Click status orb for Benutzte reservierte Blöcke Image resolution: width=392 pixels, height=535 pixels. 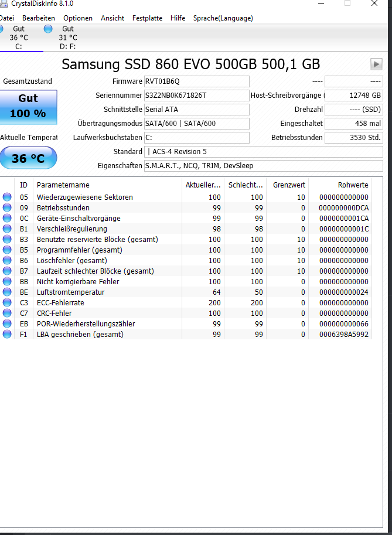point(7,239)
